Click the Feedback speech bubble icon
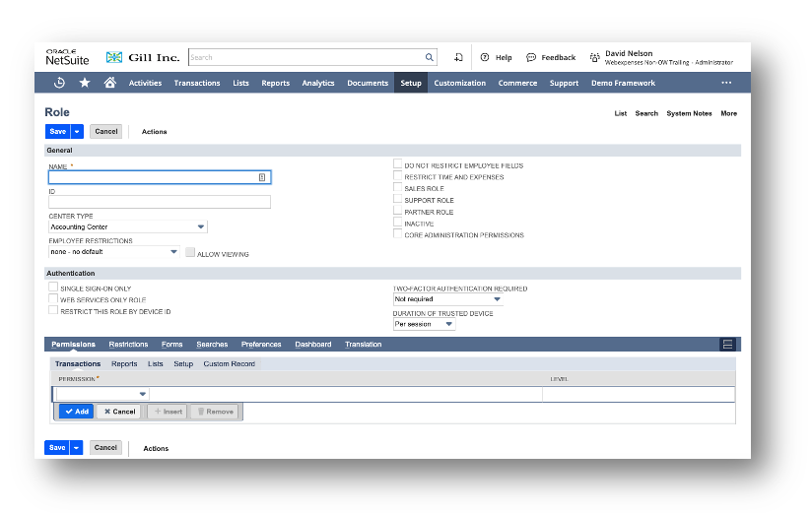Viewport: 812px width, 513px height. click(531, 57)
